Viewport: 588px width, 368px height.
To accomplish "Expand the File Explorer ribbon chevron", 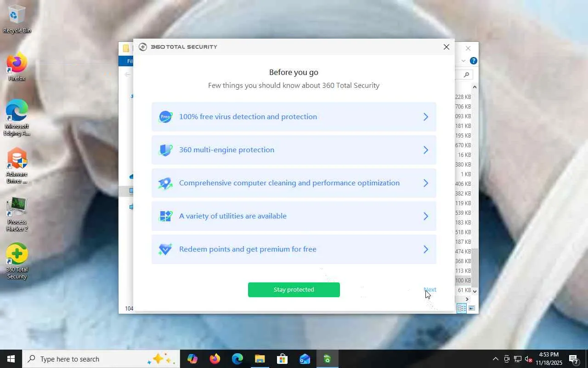I will tap(464, 61).
